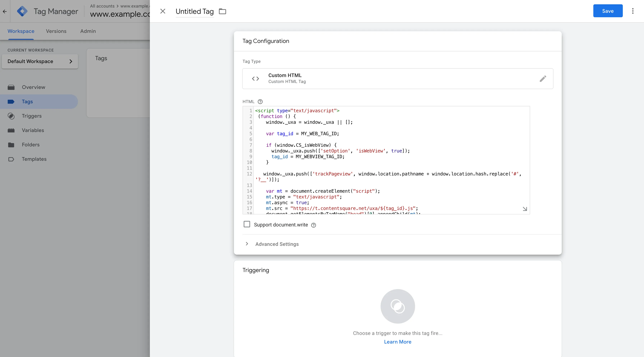Click the help icon beside Support document.write
Viewport: 644px width, 357px height.
pos(314,225)
